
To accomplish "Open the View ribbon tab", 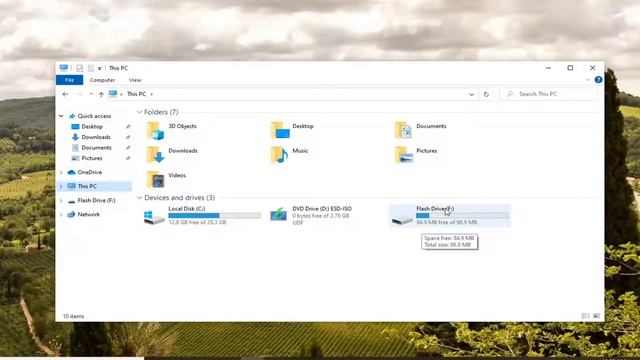I will point(135,80).
